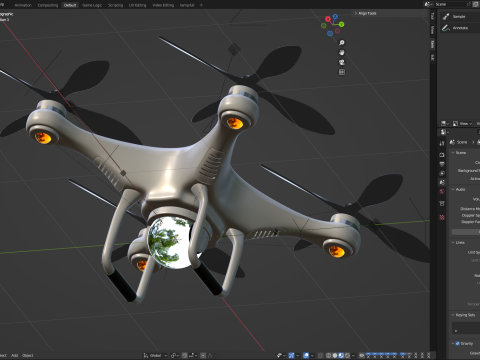Switch perspective/orthographic with grid icon
The height and width of the screenshot is (360, 480).
coord(342,72)
